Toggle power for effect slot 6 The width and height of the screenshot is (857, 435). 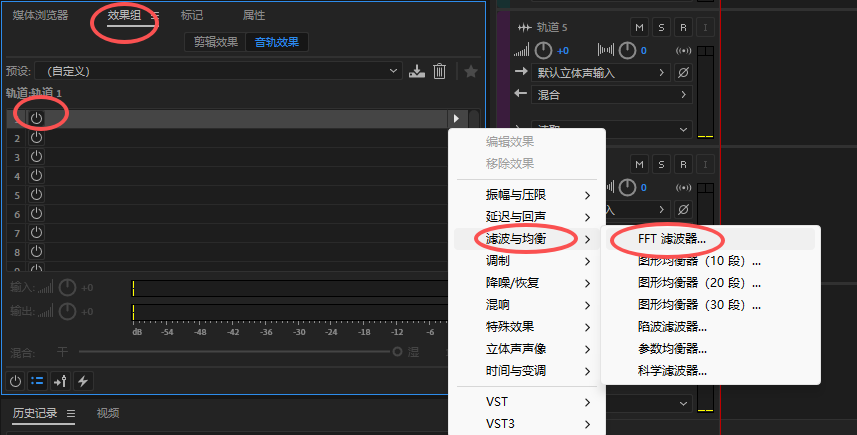[36, 214]
